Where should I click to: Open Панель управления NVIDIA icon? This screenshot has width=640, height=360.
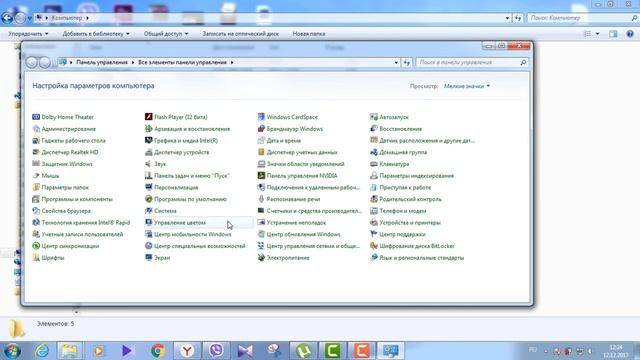pyautogui.click(x=261, y=176)
